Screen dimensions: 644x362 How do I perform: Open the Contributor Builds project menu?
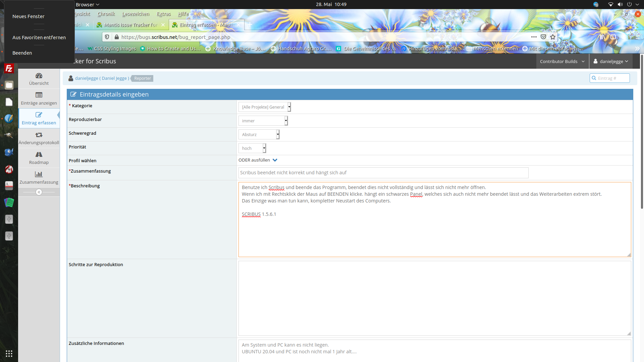[x=562, y=61]
